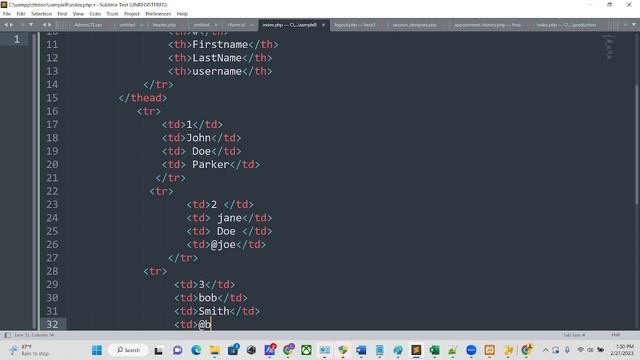640x360 pixels.
Task: Open the Windows Start menu
Action: [x=97, y=350]
